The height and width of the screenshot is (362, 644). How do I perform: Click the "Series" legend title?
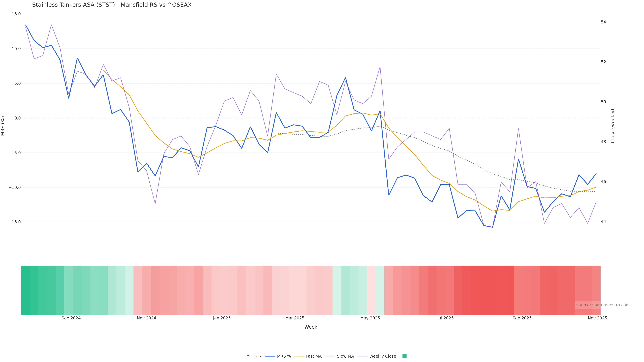(254, 356)
